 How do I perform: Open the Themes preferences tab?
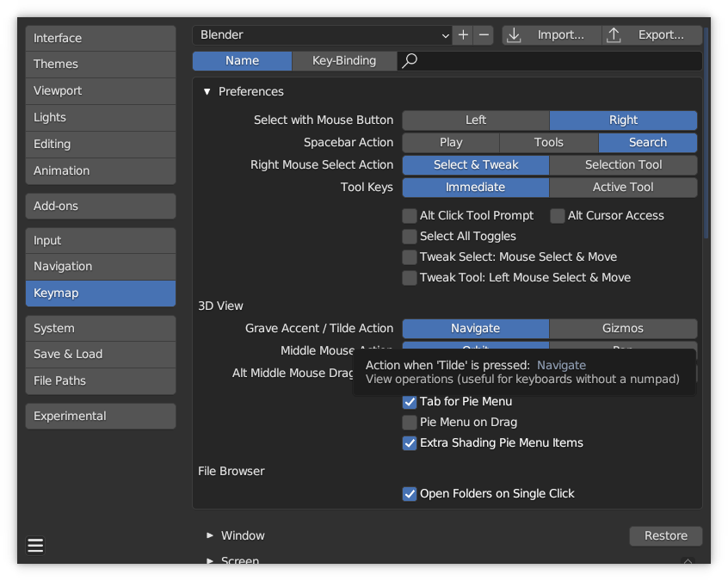(101, 64)
